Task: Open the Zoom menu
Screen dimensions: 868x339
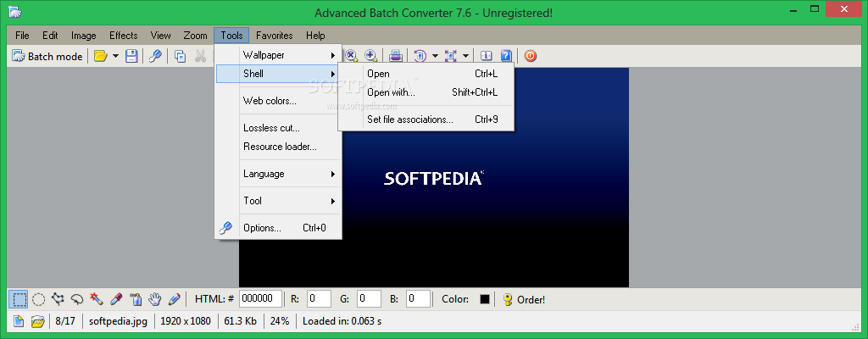Action: 196,36
